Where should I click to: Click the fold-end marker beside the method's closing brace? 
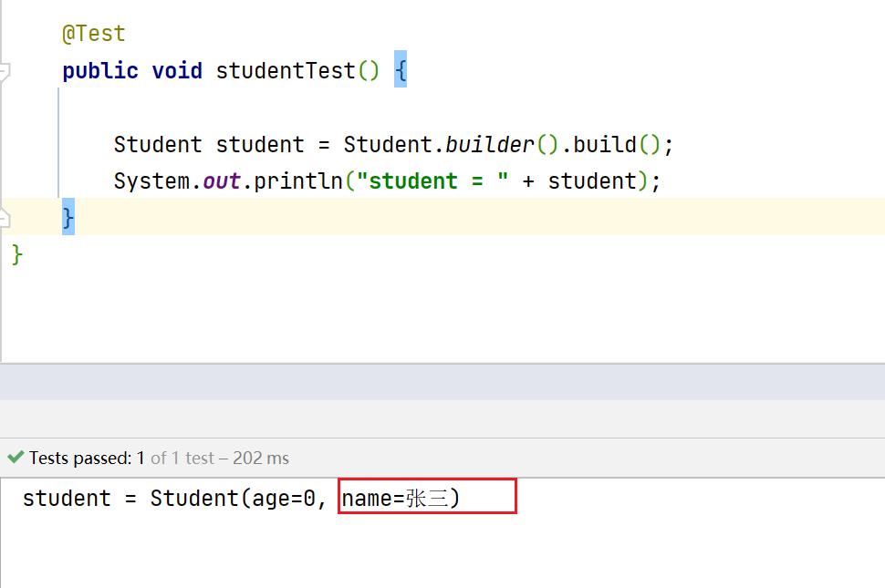point(5,218)
